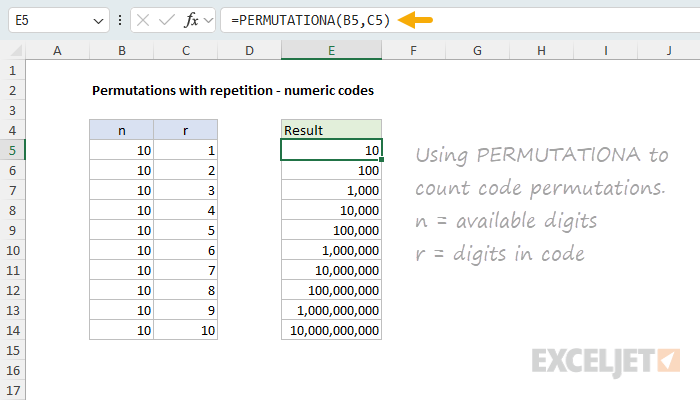
Task: Select result cell showing 100,000
Action: point(331,230)
